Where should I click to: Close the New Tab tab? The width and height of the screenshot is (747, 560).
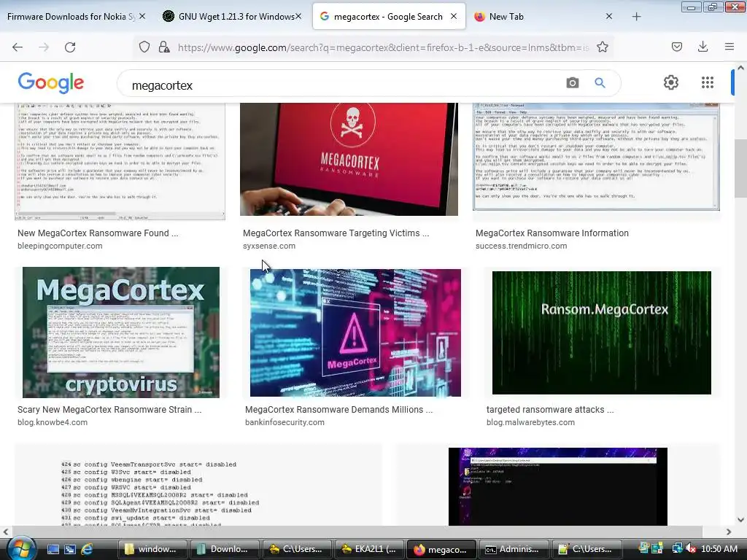pos(609,16)
